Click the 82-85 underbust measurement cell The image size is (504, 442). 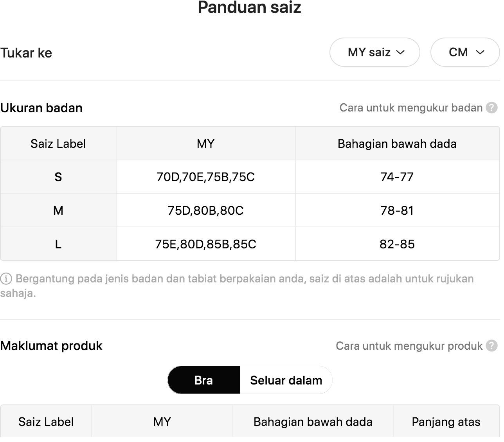pyautogui.click(x=397, y=244)
